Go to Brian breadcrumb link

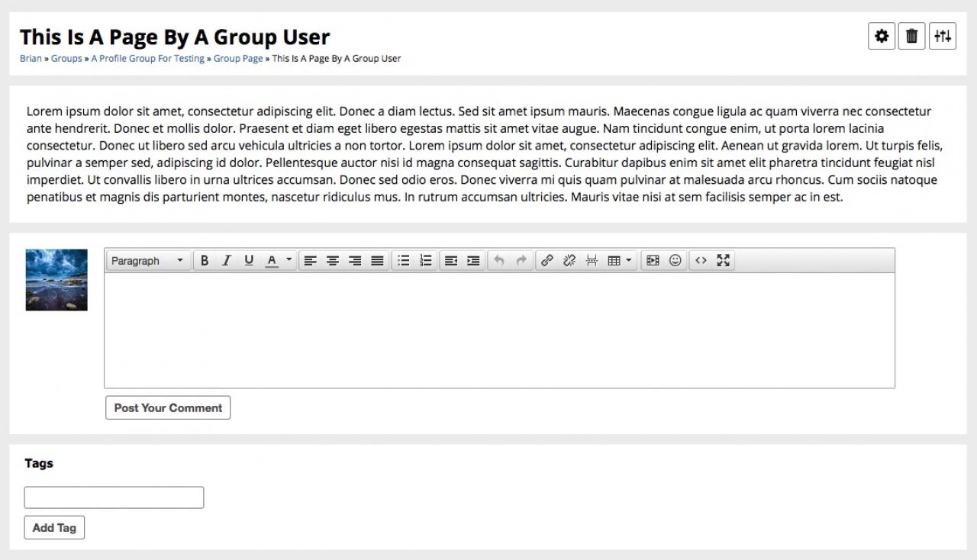[31, 59]
